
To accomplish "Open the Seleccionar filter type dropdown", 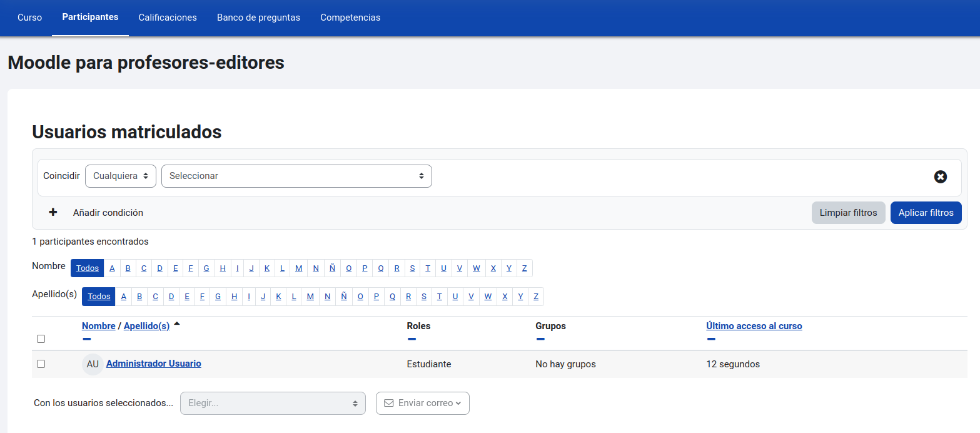I will 296,176.
